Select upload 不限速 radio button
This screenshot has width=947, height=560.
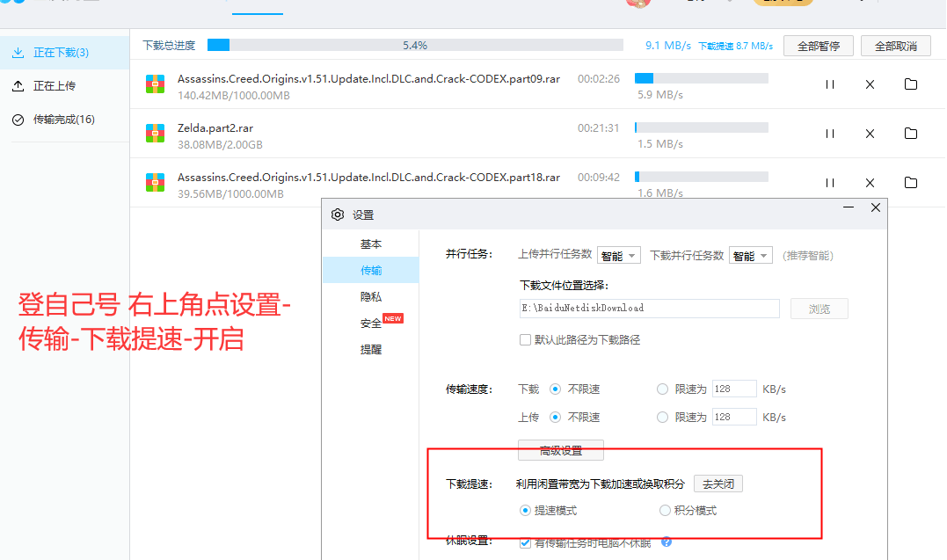pos(555,417)
